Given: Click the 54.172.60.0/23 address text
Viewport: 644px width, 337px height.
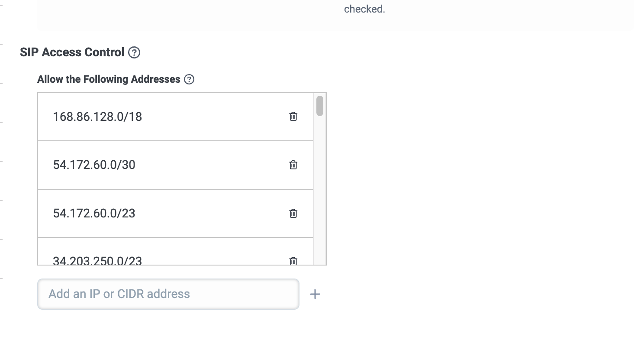Looking at the screenshot, I should 94,214.
